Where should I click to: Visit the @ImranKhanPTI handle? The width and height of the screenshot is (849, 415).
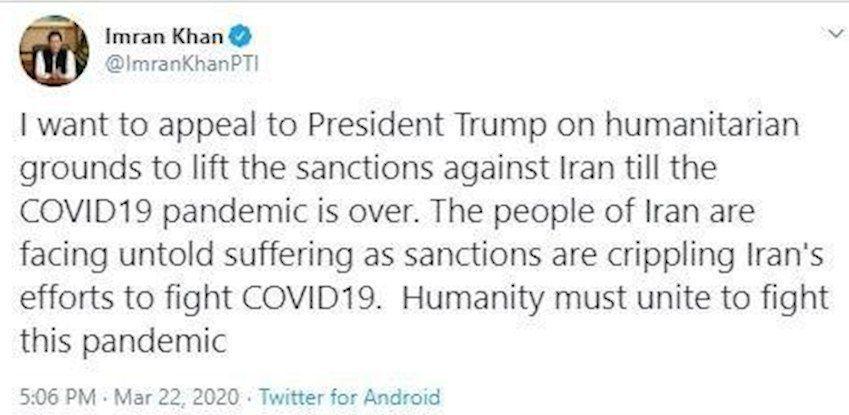(x=181, y=65)
